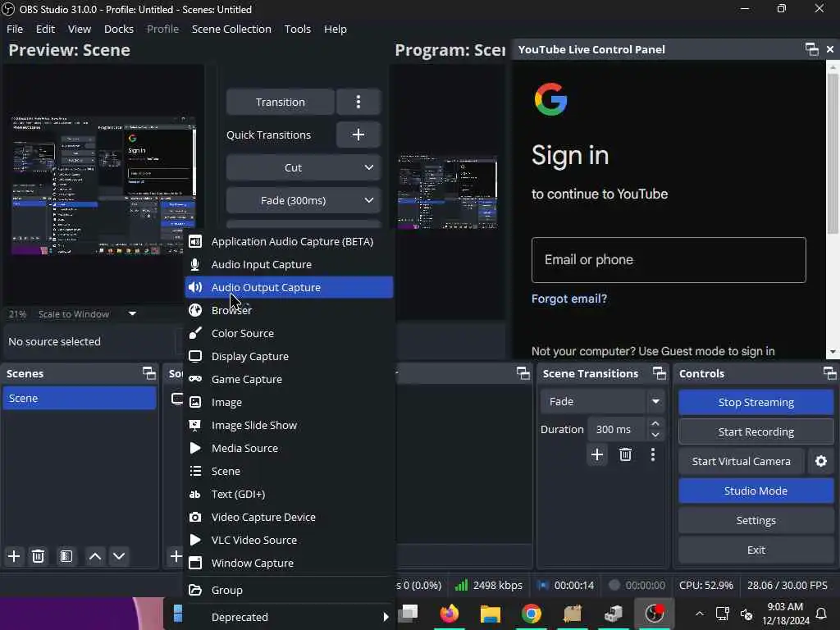This screenshot has width=840, height=630.
Task: Click the Program scene thumbnail
Action: click(447, 192)
